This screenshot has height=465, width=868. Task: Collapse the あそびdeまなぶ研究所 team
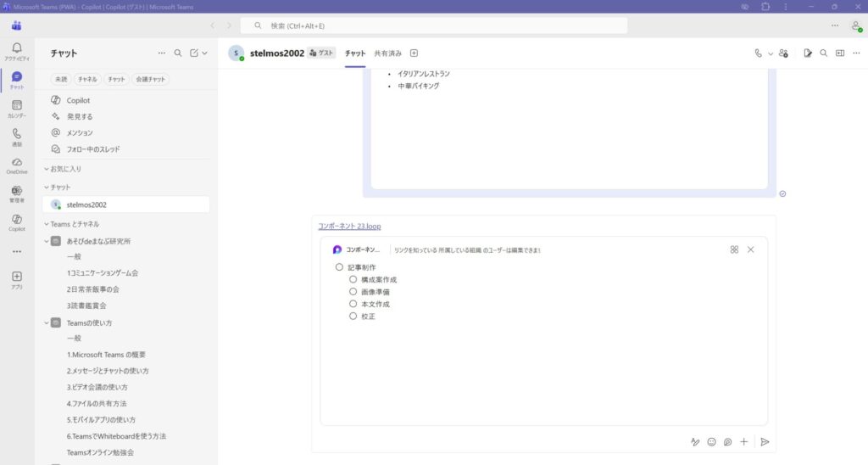pyautogui.click(x=46, y=241)
